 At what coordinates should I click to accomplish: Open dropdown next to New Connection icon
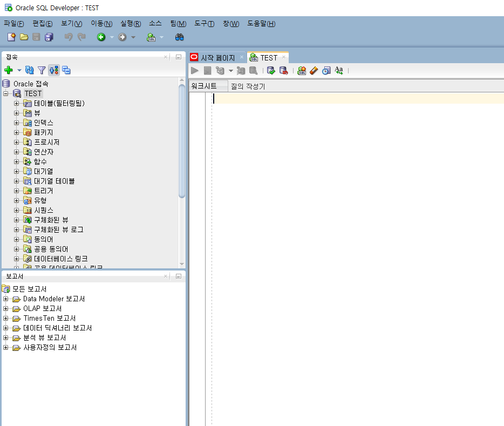tap(19, 70)
